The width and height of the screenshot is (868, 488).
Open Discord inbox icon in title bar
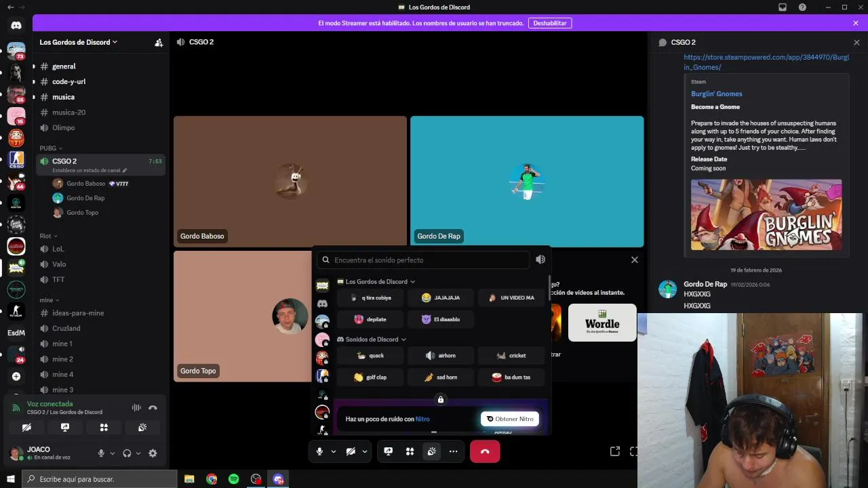click(783, 7)
